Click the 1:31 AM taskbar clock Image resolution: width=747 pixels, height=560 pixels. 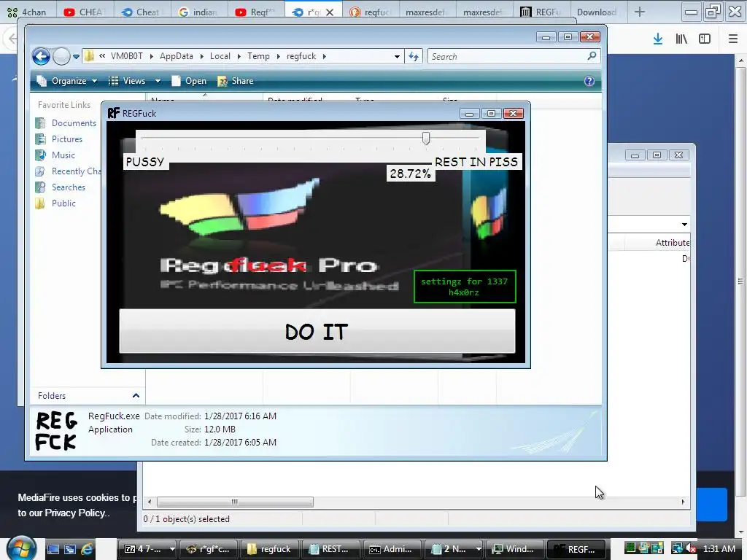pos(719,548)
